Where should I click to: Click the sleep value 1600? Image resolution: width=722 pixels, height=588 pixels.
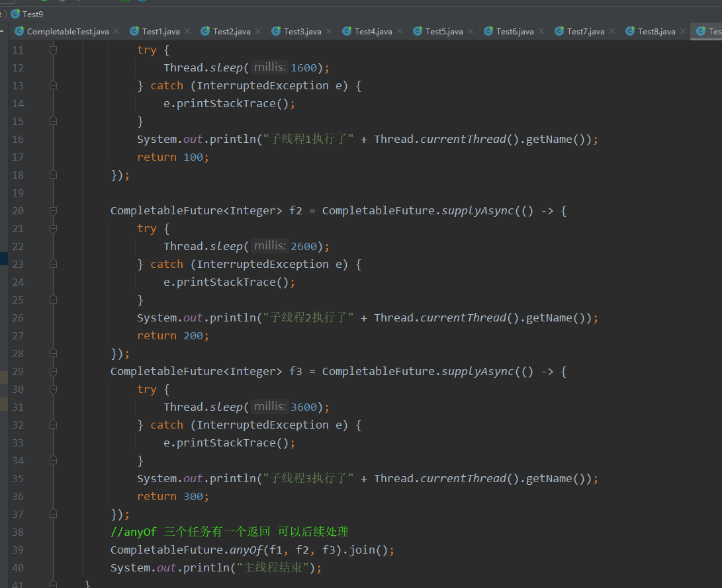click(304, 67)
